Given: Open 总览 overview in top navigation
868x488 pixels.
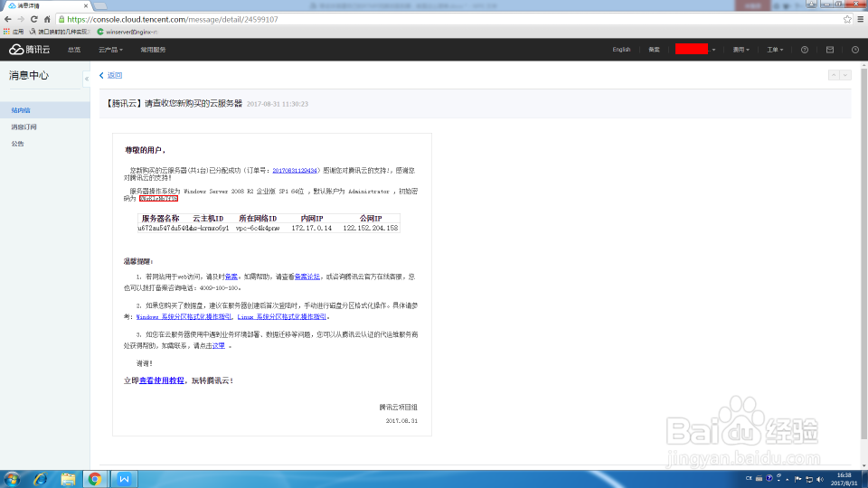Looking at the screenshot, I should pos(74,50).
